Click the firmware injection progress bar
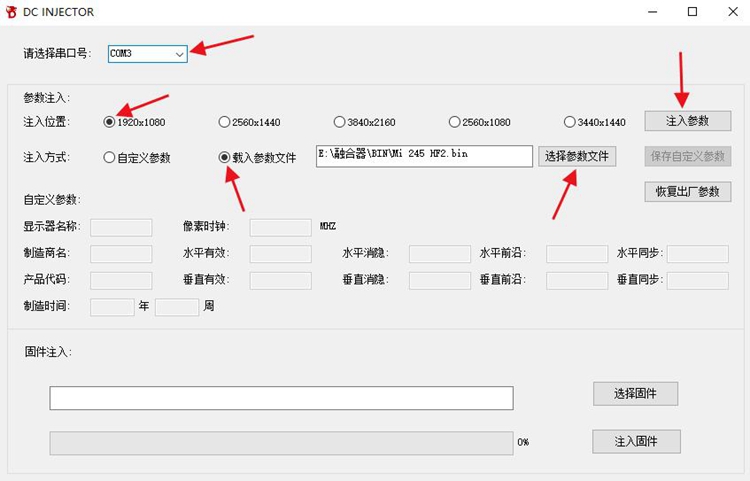Viewport: 750px width, 481px height. coord(281,442)
